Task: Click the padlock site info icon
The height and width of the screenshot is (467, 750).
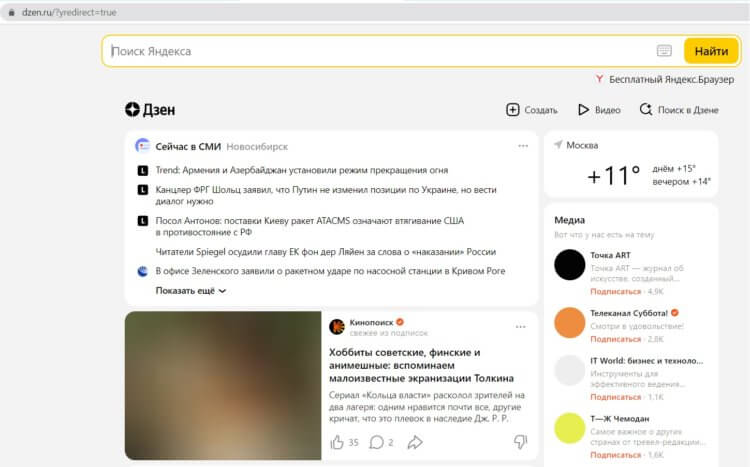Action: point(11,12)
